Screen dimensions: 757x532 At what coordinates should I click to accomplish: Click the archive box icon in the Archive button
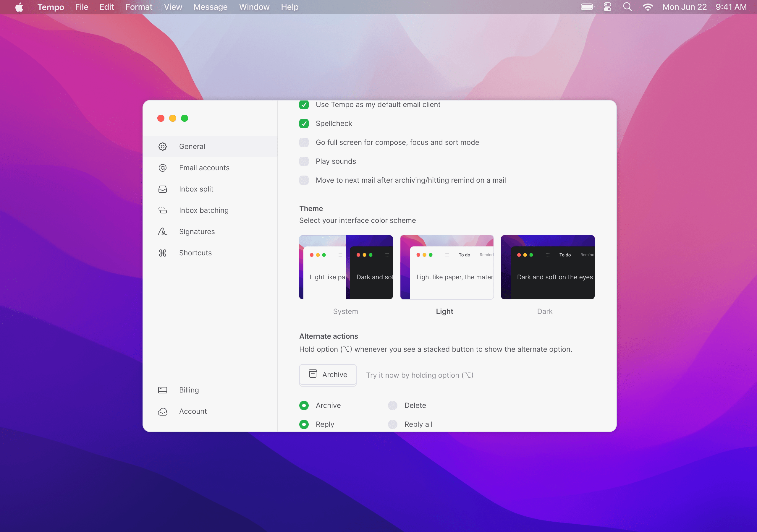click(x=313, y=374)
